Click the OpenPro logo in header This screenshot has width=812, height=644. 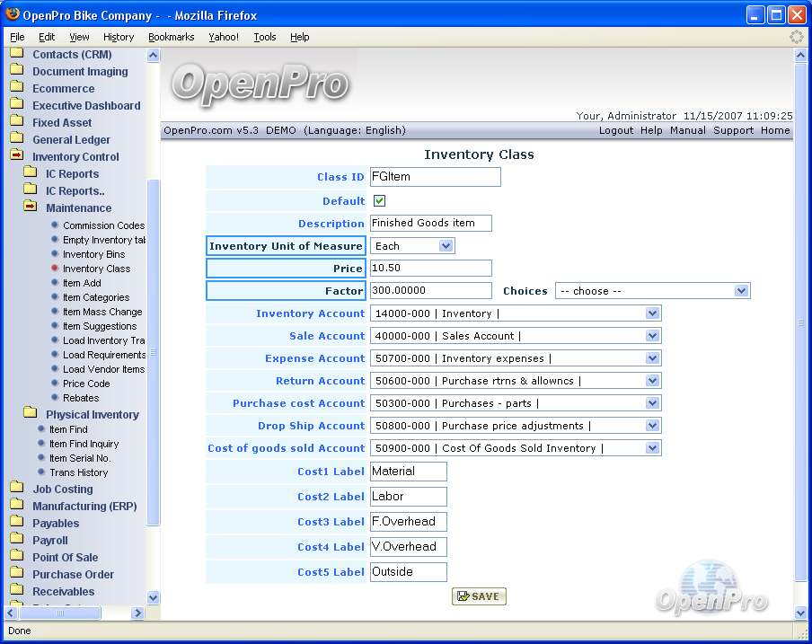[260, 84]
